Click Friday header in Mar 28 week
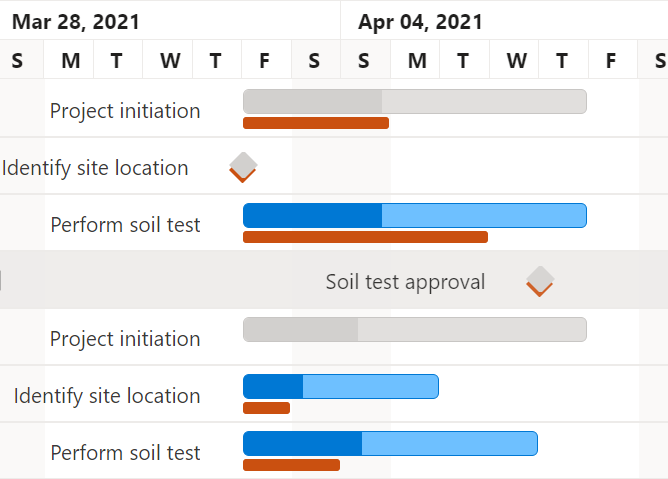The width and height of the screenshot is (668, 479). [x=265, y=61]
